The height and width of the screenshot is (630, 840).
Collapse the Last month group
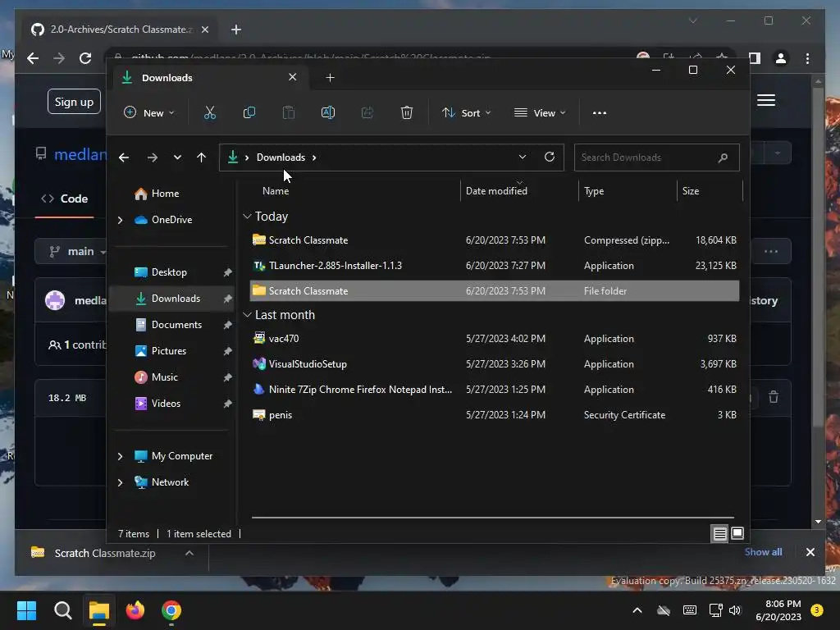(247, 315)
